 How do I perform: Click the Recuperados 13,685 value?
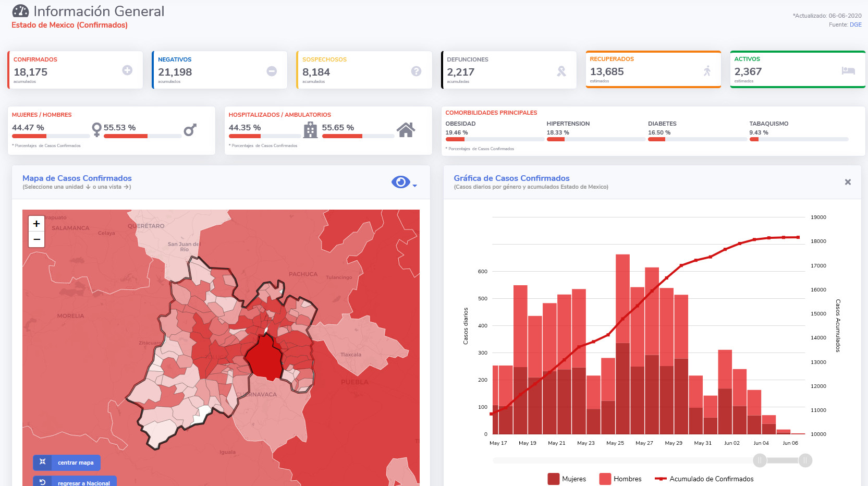click(x=607, y=71)
